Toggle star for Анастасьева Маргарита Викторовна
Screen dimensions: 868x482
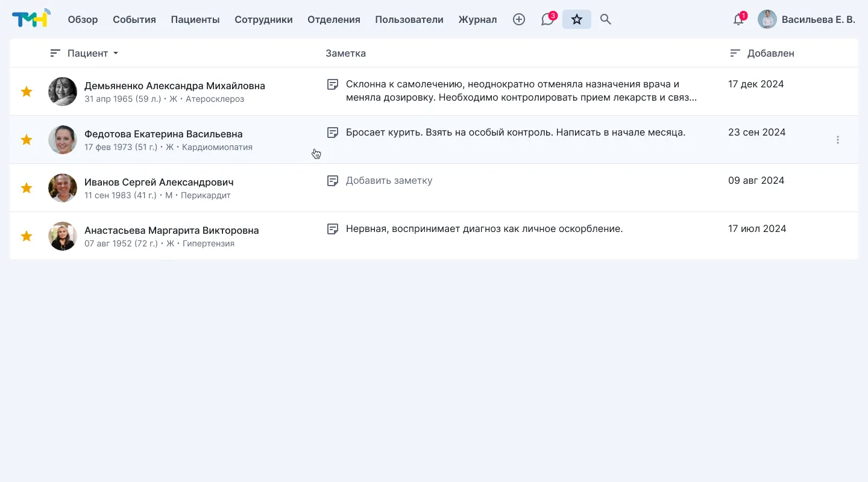click(27, 236)
